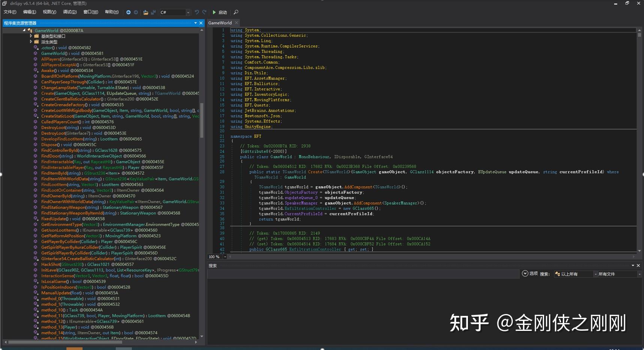The image size is (644, 350).
Task: Click the method icon beside HackShot
Action: [x=36, y=264]
